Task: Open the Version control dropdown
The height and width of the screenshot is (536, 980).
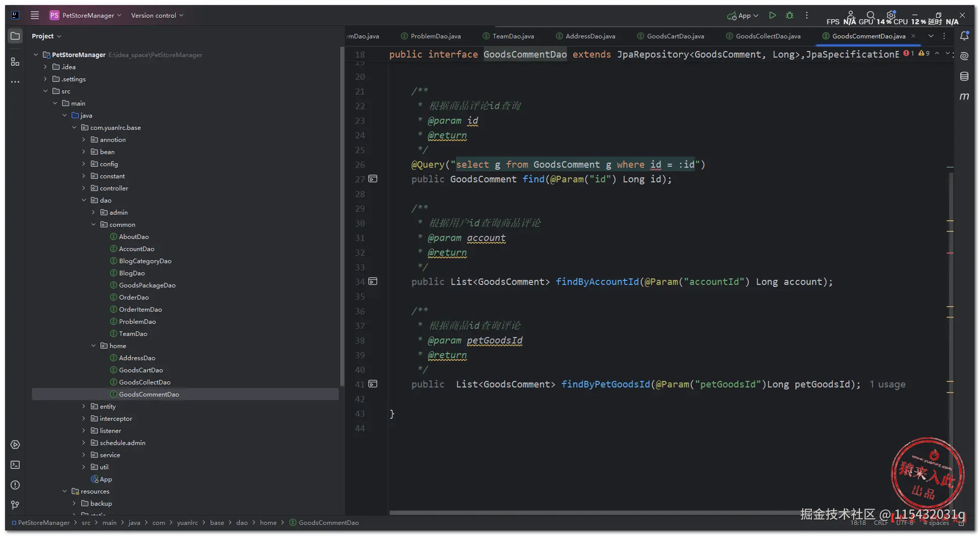Action: 157,15
